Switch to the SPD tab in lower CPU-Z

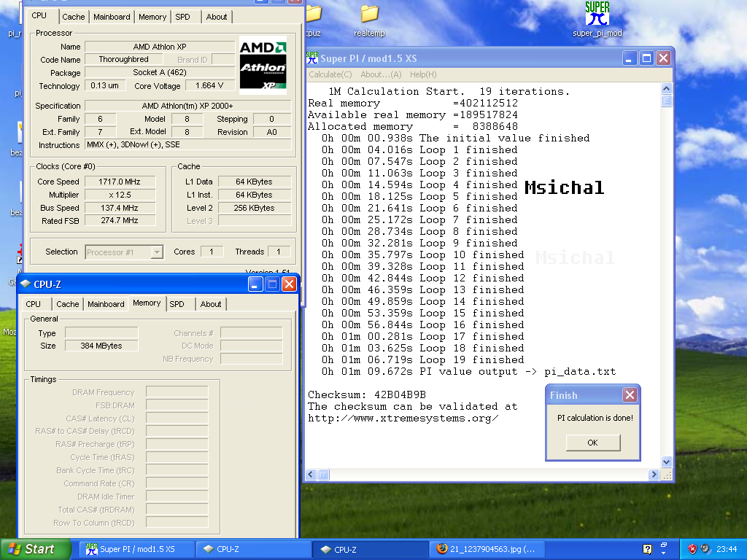(177, 304)
